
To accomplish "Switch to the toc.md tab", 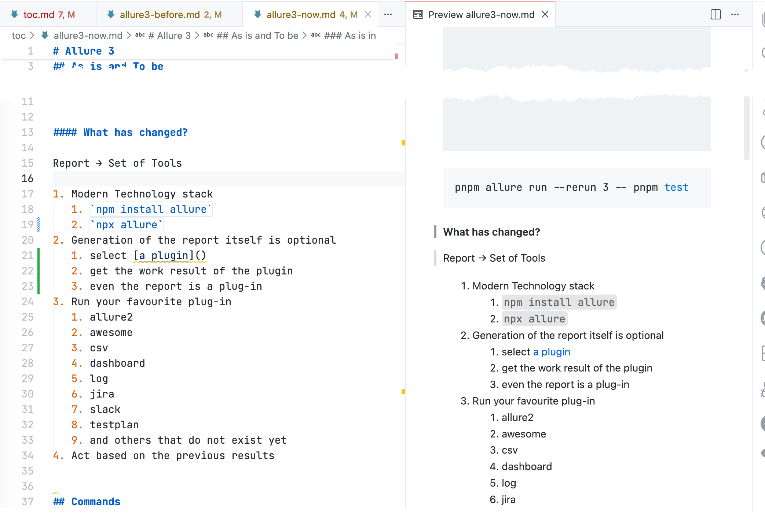I will coord(39,15).
